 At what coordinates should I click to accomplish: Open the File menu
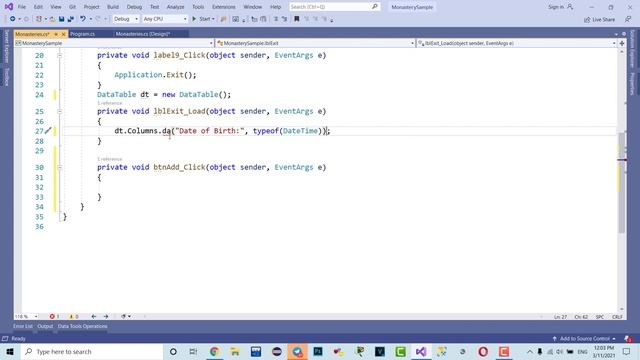(22, 7)
